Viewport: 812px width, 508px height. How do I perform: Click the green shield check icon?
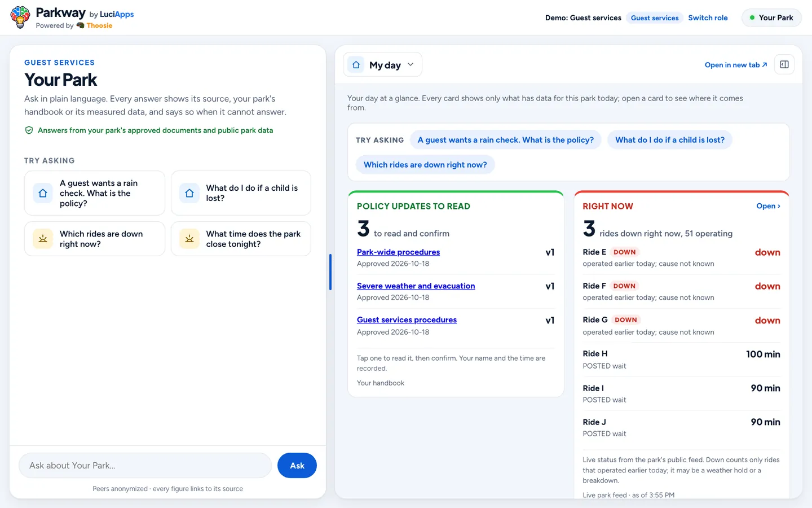point(29,130)
